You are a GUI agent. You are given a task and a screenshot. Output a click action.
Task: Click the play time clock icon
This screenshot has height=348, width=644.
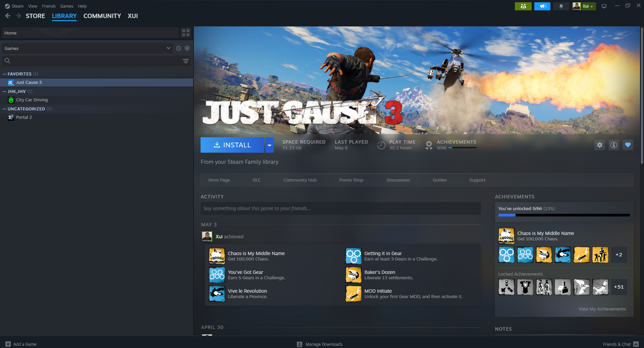click(x=381, y=145)
